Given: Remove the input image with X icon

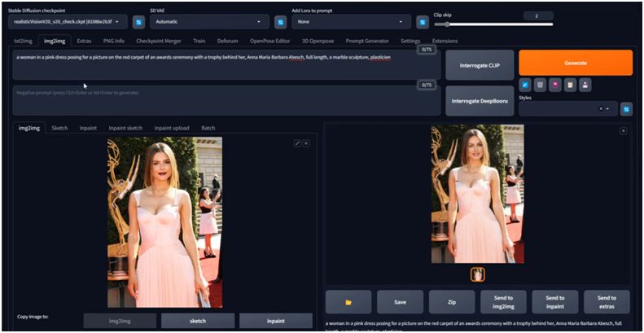Looking at the screenshot, I should point(306,143).
